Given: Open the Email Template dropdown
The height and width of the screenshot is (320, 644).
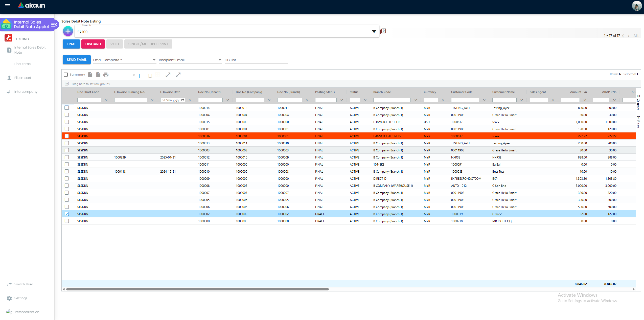Looking at the screenshot, I should point(125,60).
